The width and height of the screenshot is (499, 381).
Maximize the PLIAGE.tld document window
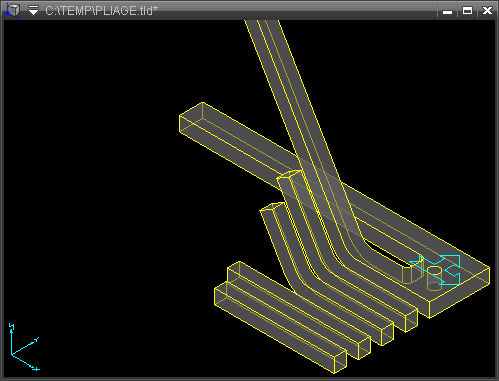[467, 11]
